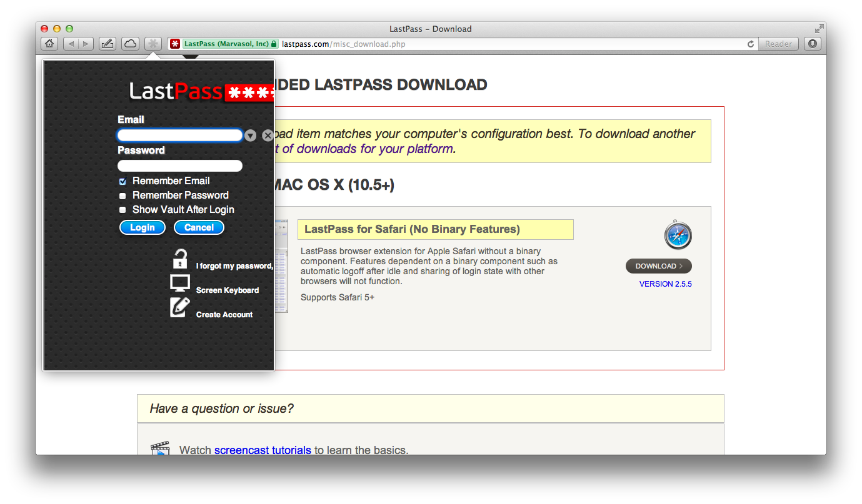Open the Screen Keyboard link
This screenshot has height=504, width=862.
click(x=228, y=290)
